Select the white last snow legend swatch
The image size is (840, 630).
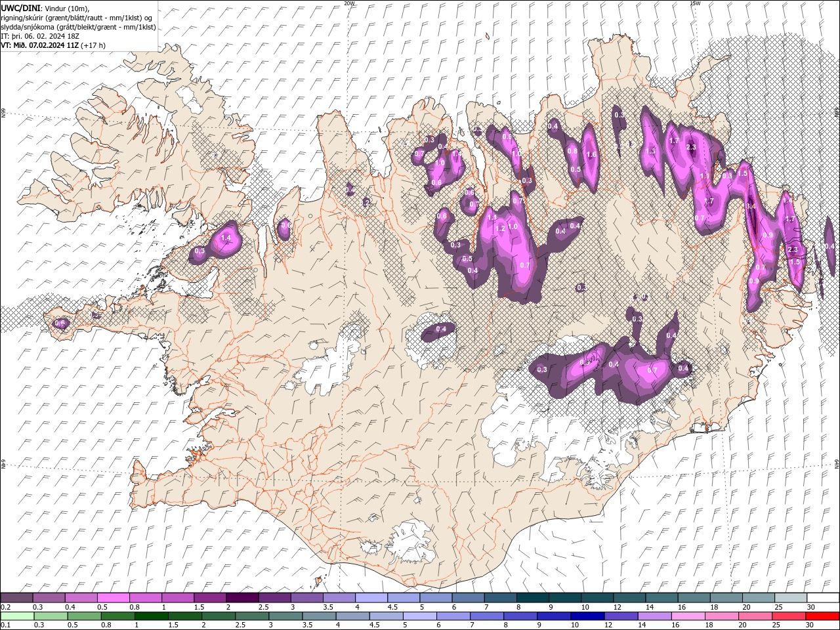pyautogui.click(x=823, y=598)
